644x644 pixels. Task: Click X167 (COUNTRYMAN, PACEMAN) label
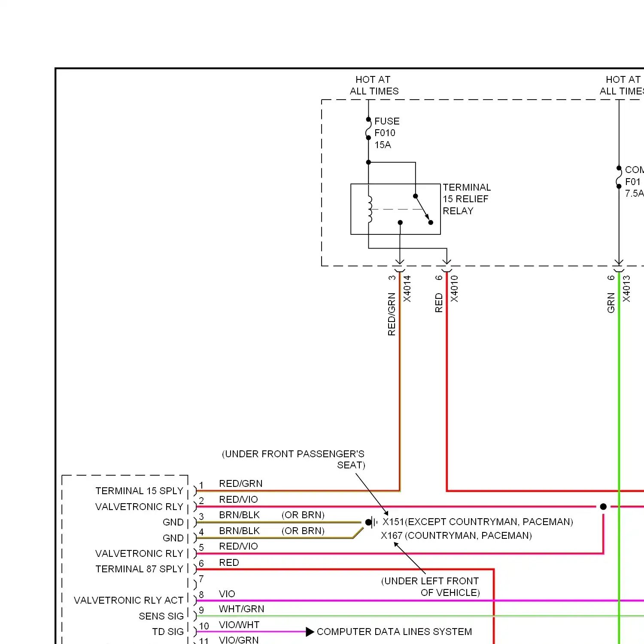click(456, 535)
